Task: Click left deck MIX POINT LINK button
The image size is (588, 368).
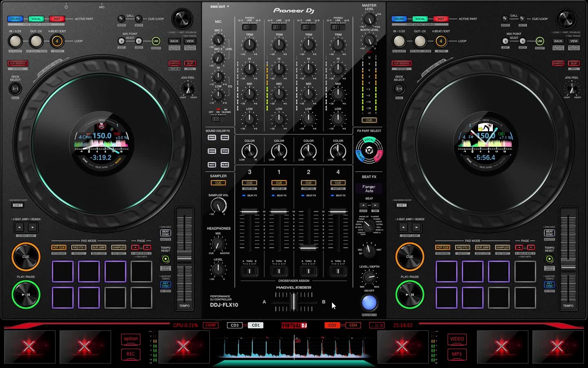Action: [x=156, y=41]
